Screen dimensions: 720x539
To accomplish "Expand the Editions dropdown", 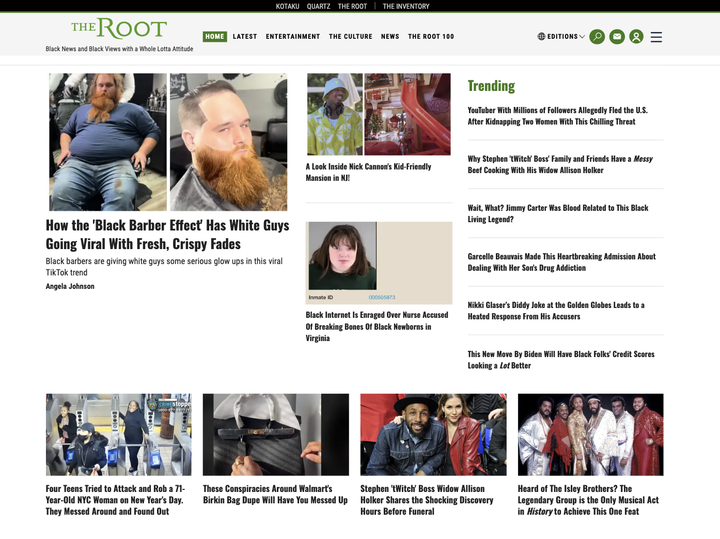I will (561, 37).
